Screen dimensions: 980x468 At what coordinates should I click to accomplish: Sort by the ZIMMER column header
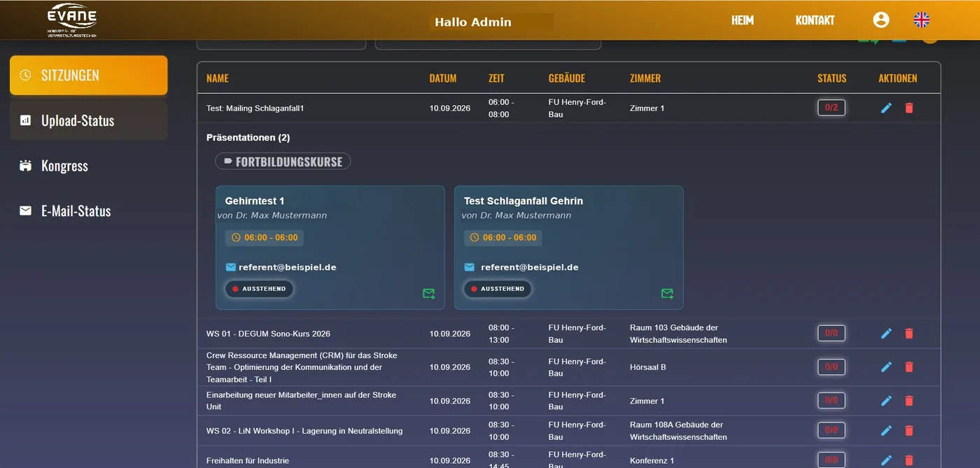(645, 78)
